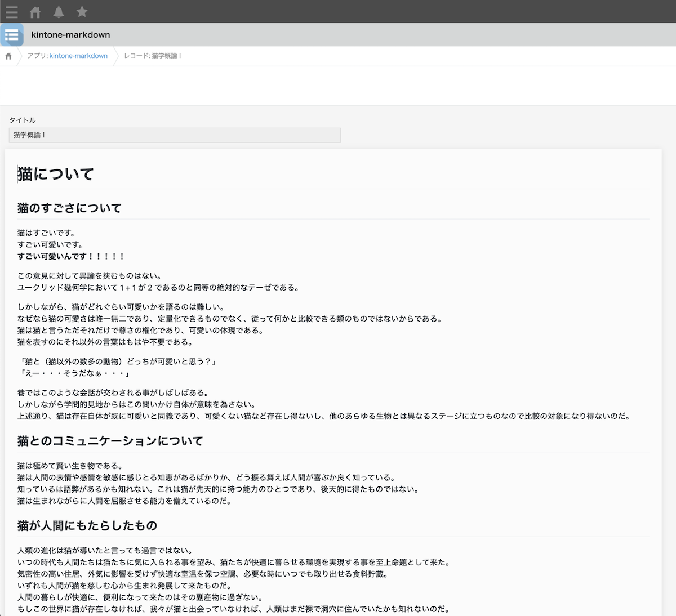Click the line starting 猫は猫と言うただそれだけで

tap(141, 331)
